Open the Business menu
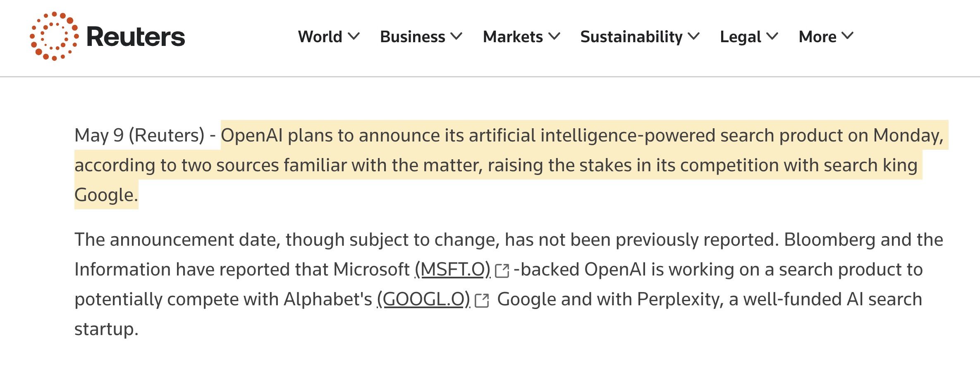Viewport: 980px width, 369px height. click(x=412, y=37)
